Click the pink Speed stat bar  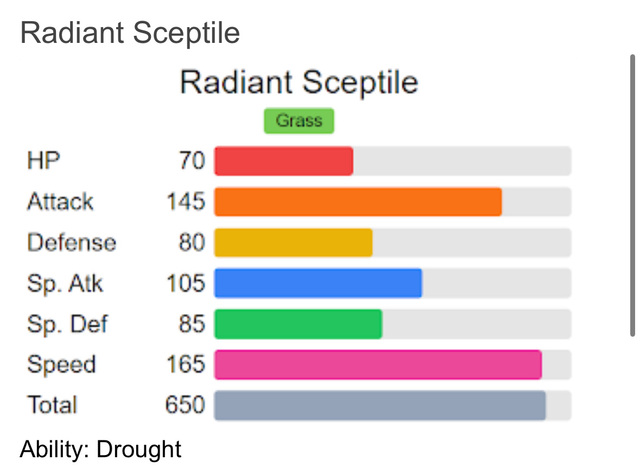378,364
